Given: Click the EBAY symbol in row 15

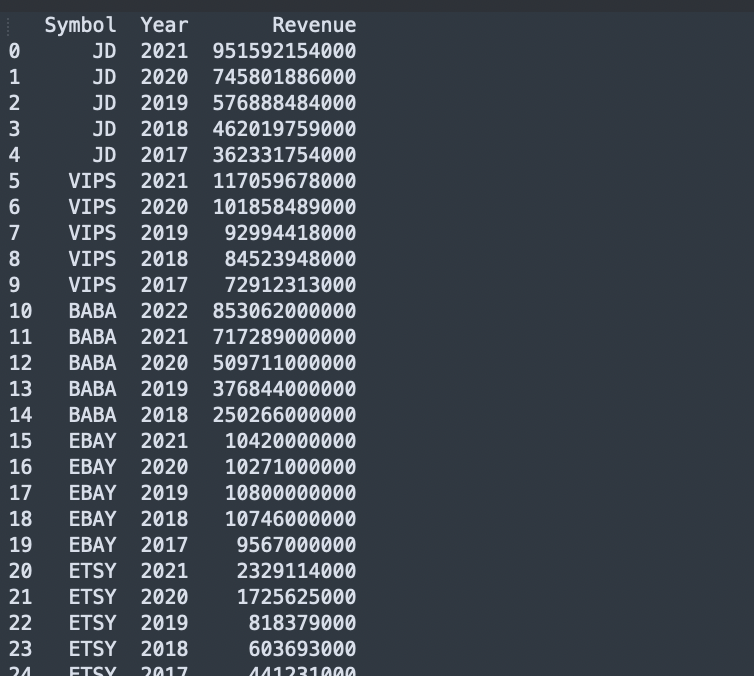Looking at the screenshot, I should coord(92,440).
